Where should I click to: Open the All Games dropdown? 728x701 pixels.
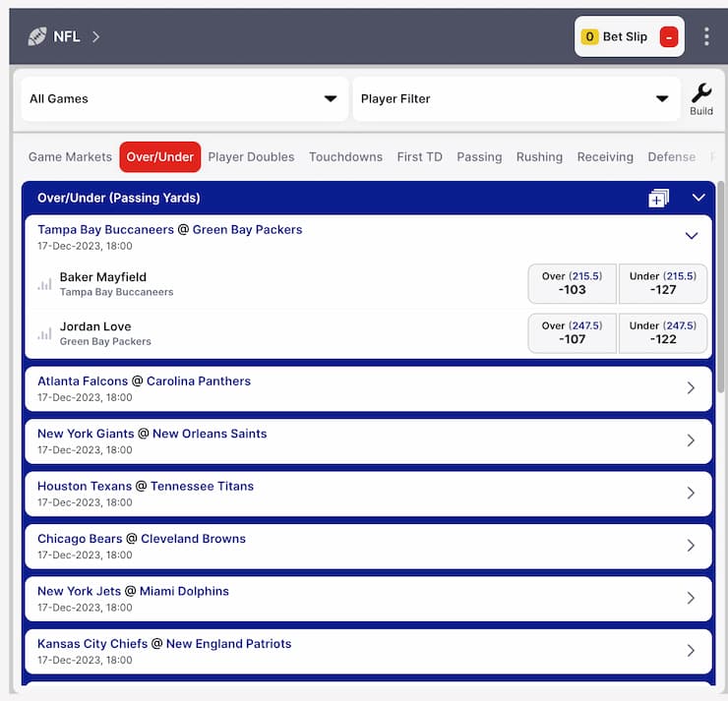185,99
